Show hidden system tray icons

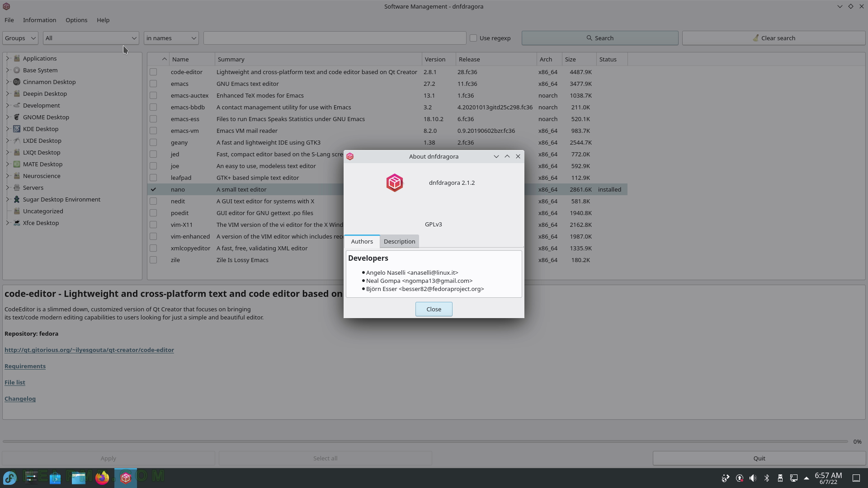click(x=807, y=478)
